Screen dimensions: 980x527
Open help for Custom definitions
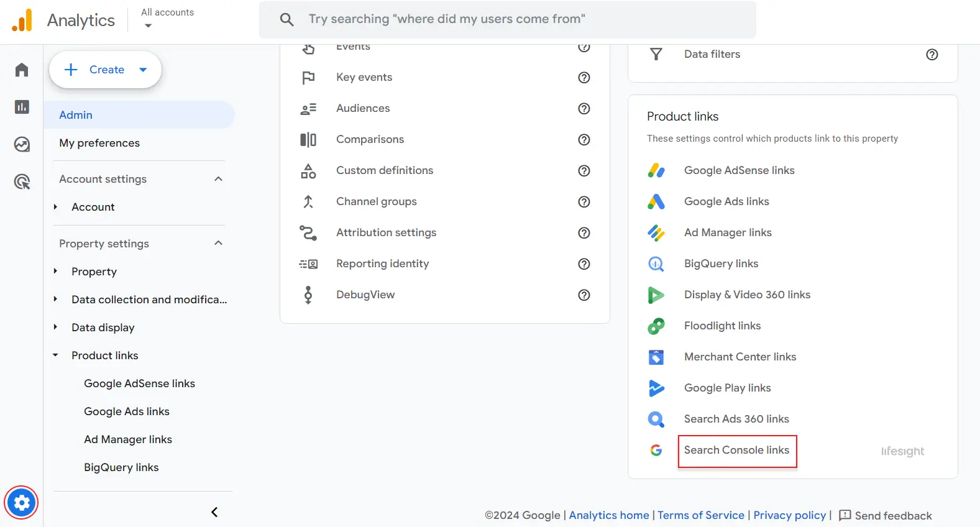(584, 171)
